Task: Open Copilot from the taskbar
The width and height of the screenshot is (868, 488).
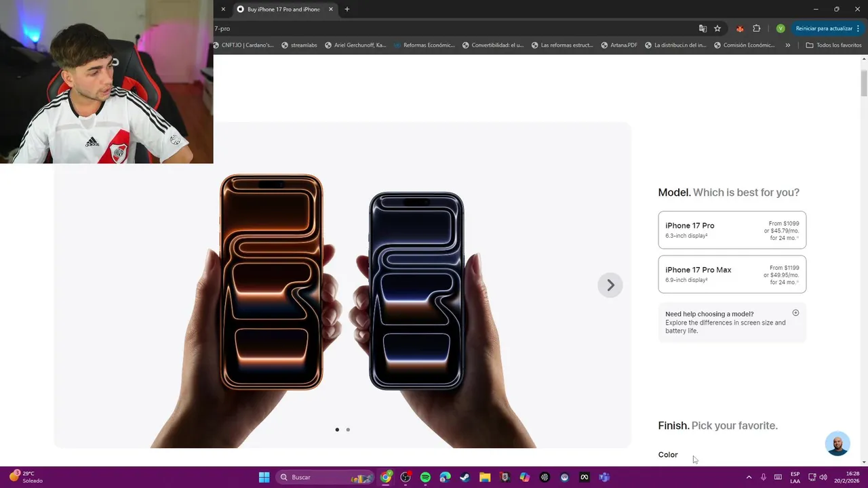Action: tap(524, 477)
